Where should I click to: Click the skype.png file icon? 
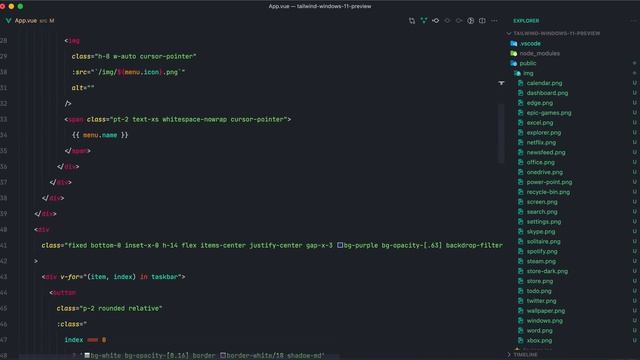[520, 231]
